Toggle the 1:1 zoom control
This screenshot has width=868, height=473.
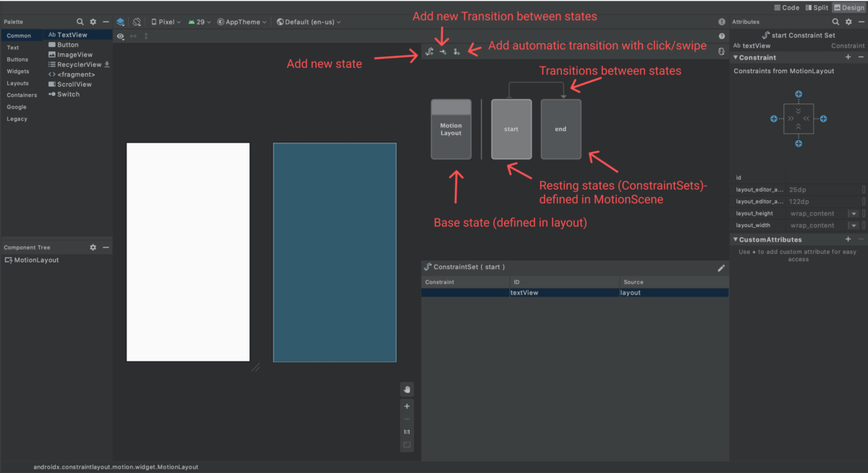pos(407,431)
